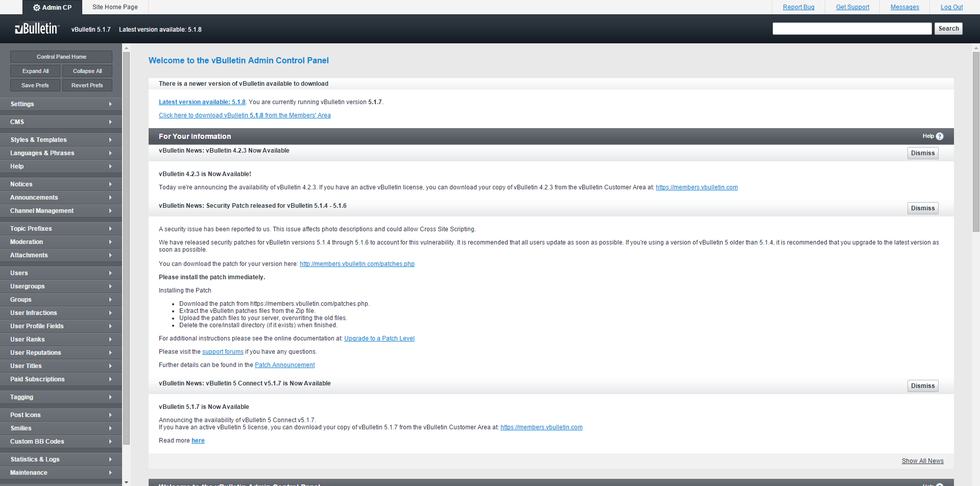Image resolution: width=980 pixels, height=486 pixels.
Task: Open the Get Support link
Action: [852, 7]
